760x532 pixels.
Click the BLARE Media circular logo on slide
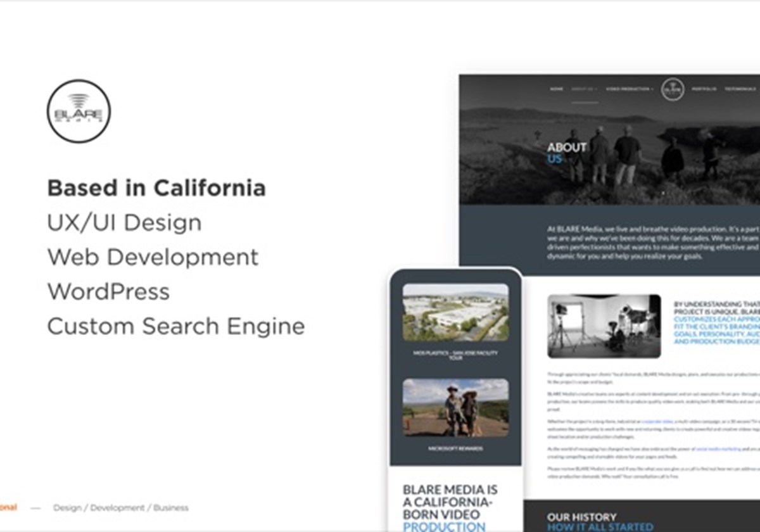[x=79, y=111]
